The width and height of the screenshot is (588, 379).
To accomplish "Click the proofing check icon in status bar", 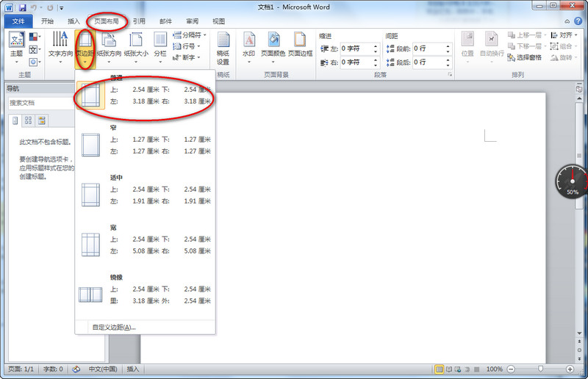I will pos(76,369).
